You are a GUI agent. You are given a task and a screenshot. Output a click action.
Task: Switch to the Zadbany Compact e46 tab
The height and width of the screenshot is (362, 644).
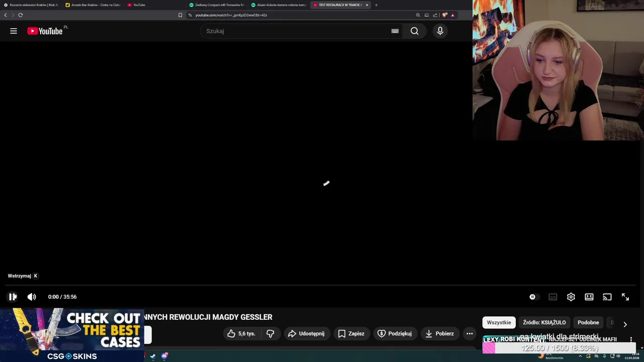217,5
